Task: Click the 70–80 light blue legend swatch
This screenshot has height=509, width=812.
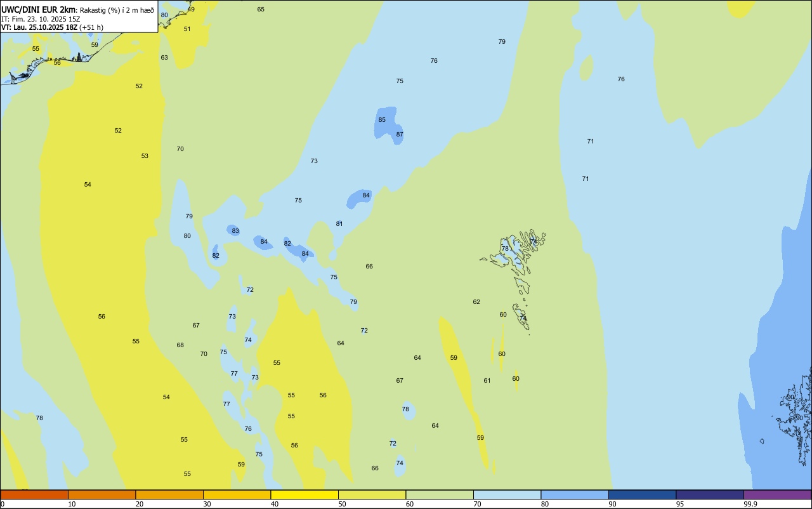Action: point(507,494)
